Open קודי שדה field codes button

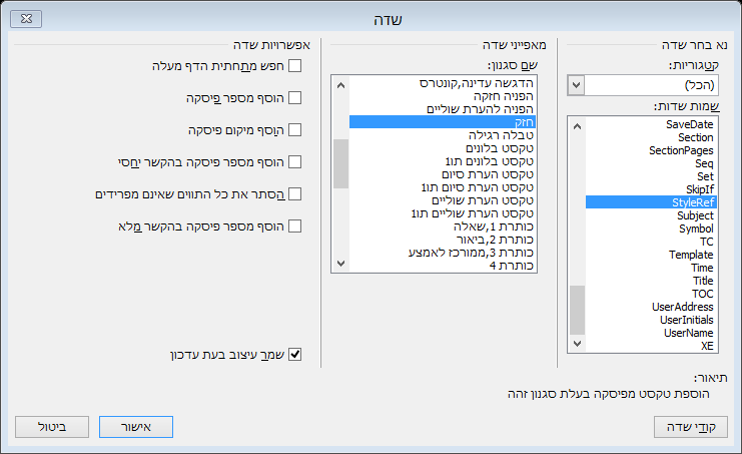(x=689, y=427)
